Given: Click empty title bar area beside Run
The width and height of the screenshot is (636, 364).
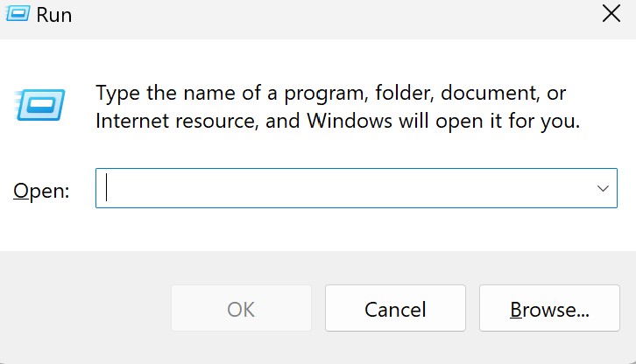Looking at the screenshot, I should pyautogui.click(x=324, y=17).
